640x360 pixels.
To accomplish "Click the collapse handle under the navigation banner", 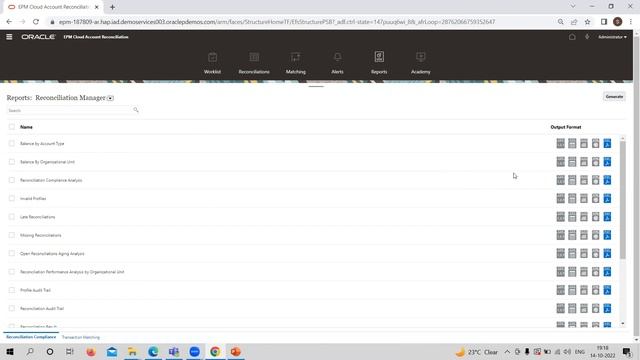I will (x=316, y=86).
